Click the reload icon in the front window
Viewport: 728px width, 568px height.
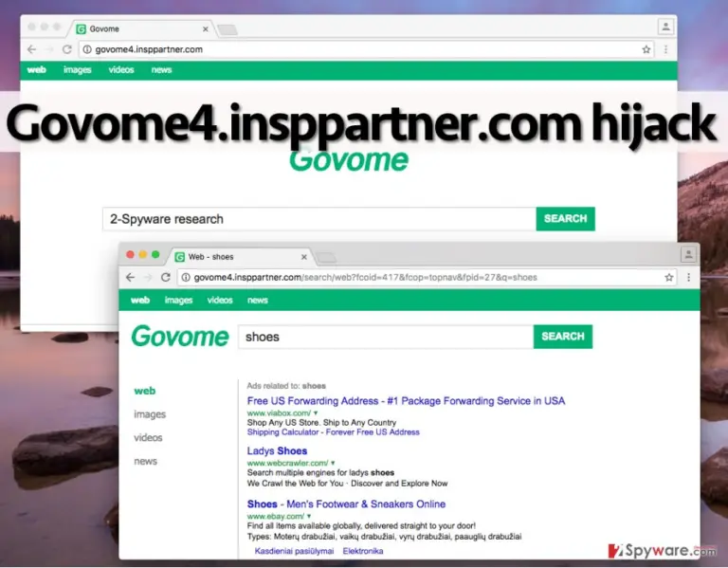pos(165,277)
